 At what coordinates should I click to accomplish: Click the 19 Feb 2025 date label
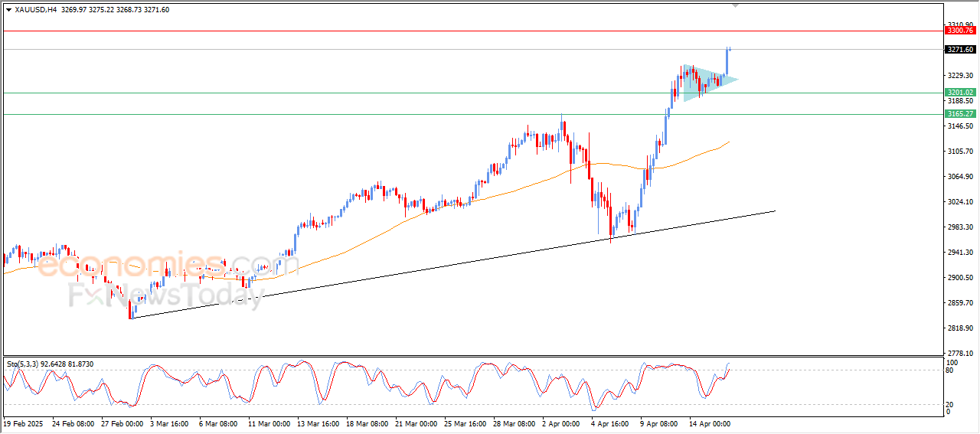coord(21,423)
